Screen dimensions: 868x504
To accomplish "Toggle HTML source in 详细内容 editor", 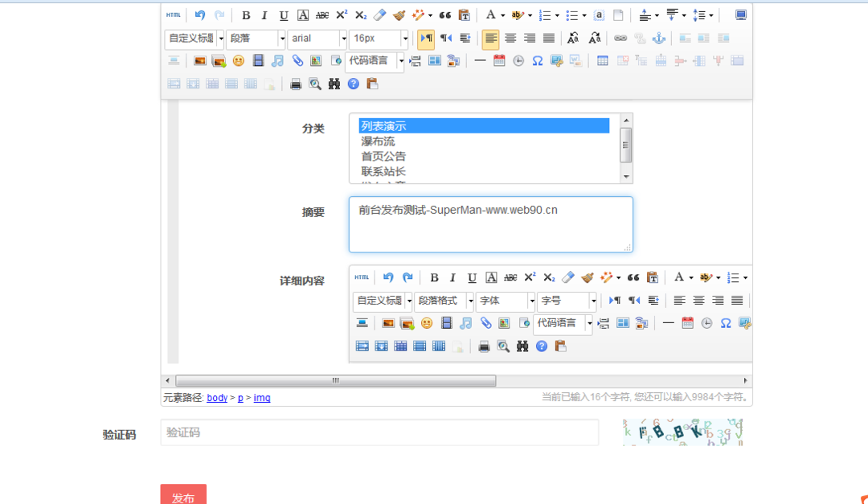I will (362, 277).
